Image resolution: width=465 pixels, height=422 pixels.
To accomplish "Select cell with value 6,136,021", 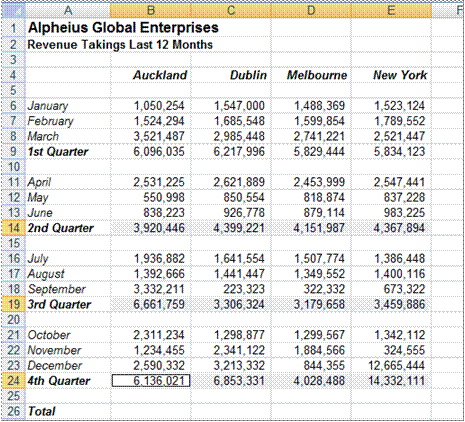I will click(151, 381).
